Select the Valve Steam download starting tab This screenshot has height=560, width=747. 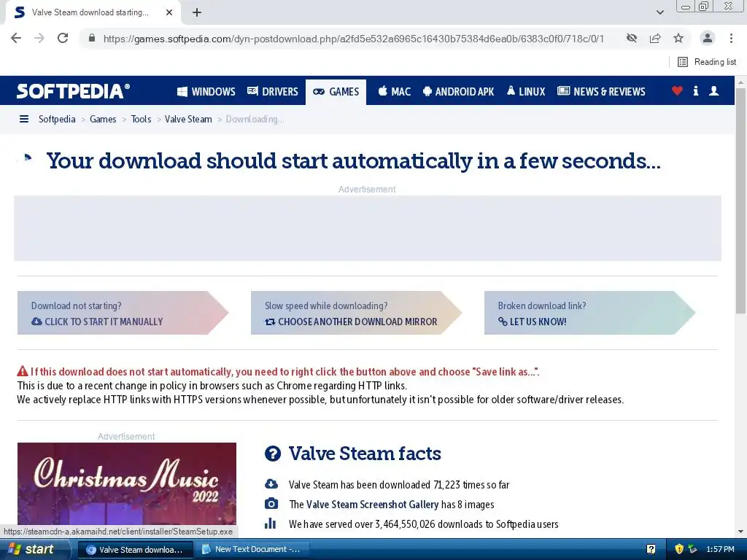(93, 12)
